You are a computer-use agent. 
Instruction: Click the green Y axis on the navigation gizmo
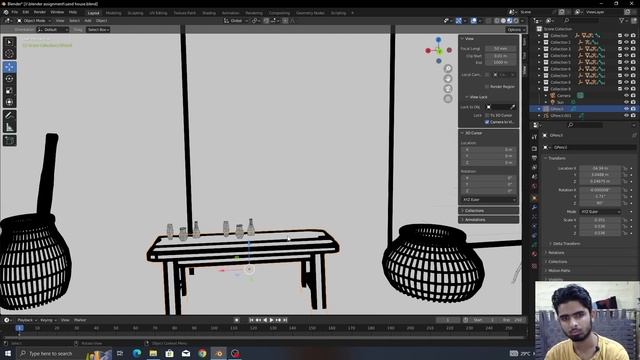[x=439, y=51]
